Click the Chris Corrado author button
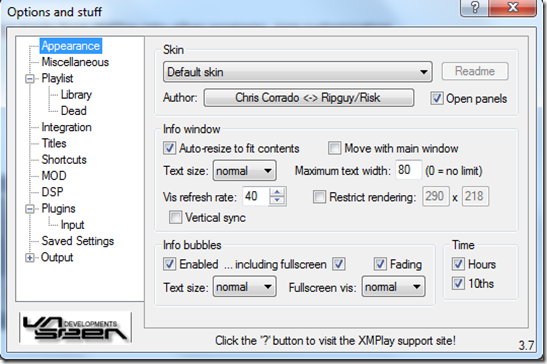547x364 pixels. tap(309, 98)
